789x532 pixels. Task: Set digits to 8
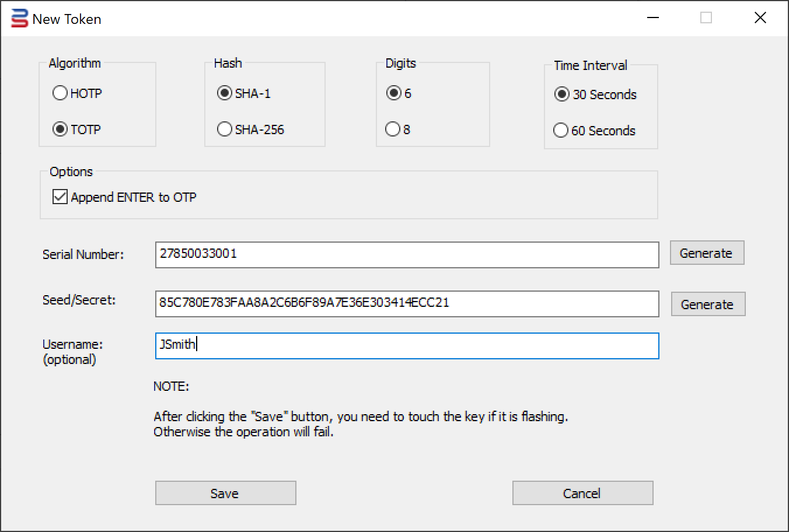[393, 129]
